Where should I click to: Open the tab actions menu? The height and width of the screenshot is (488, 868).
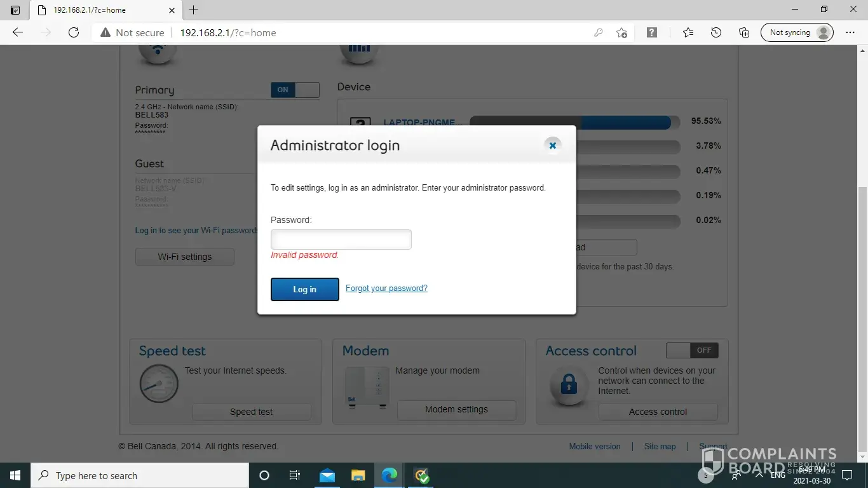click(15, 10)
